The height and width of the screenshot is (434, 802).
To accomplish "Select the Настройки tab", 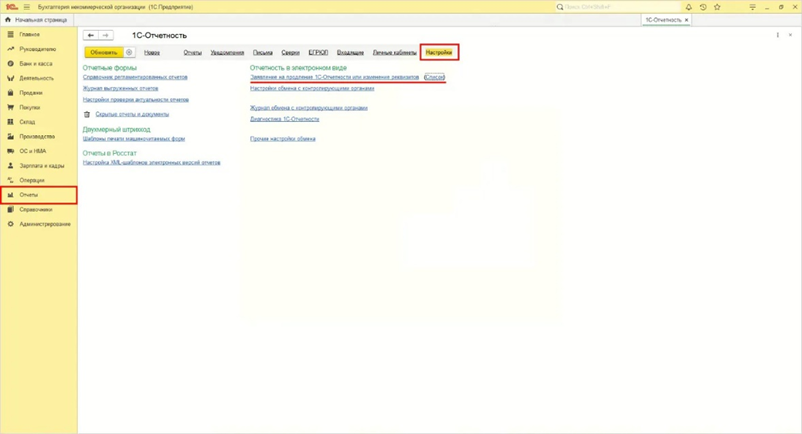I will 439,52.
